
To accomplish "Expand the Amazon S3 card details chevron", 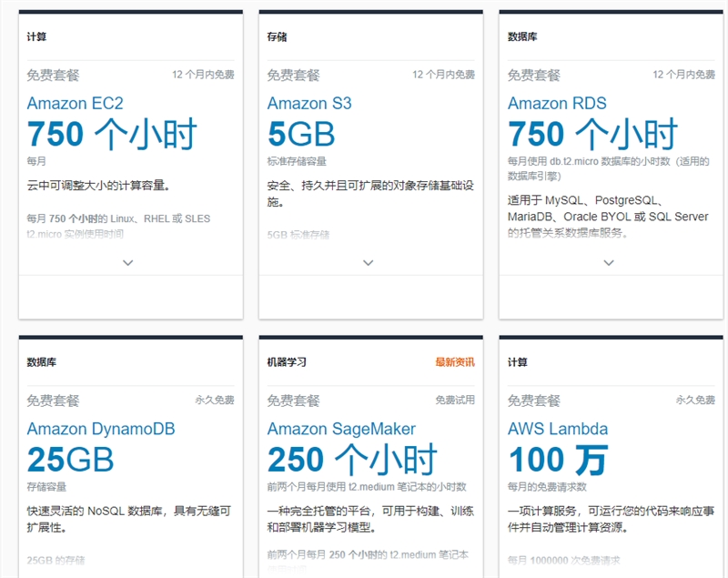I will point(369,263).
